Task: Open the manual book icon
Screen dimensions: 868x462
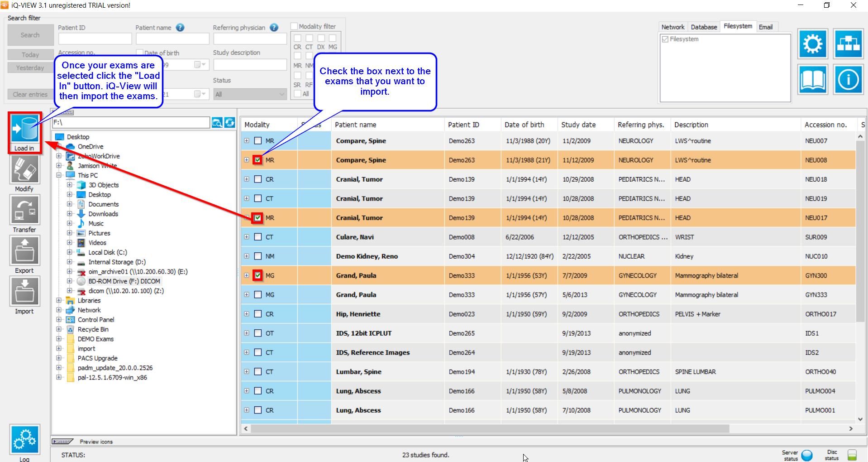Action: tap(813, 79)
